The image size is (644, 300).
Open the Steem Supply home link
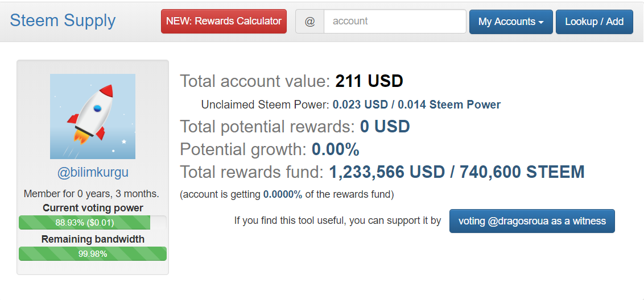pos(63,20)
